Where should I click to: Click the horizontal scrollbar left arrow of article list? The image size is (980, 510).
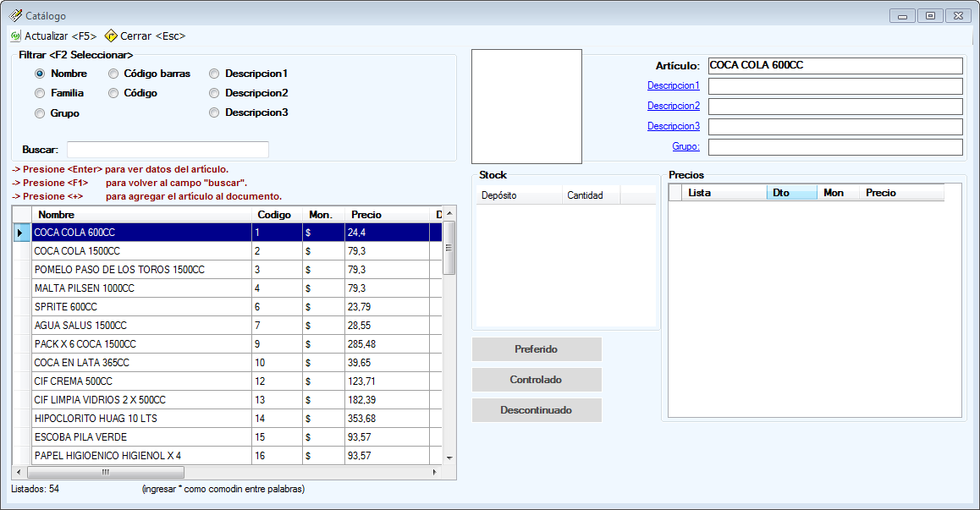click(19, 473)
